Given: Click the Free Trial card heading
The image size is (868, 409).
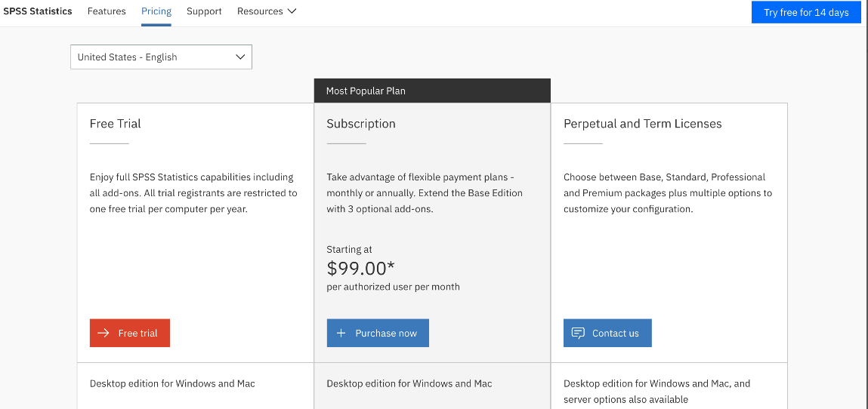Looking at the screenshot, I should pyautogui.click(x=115, y=123).
